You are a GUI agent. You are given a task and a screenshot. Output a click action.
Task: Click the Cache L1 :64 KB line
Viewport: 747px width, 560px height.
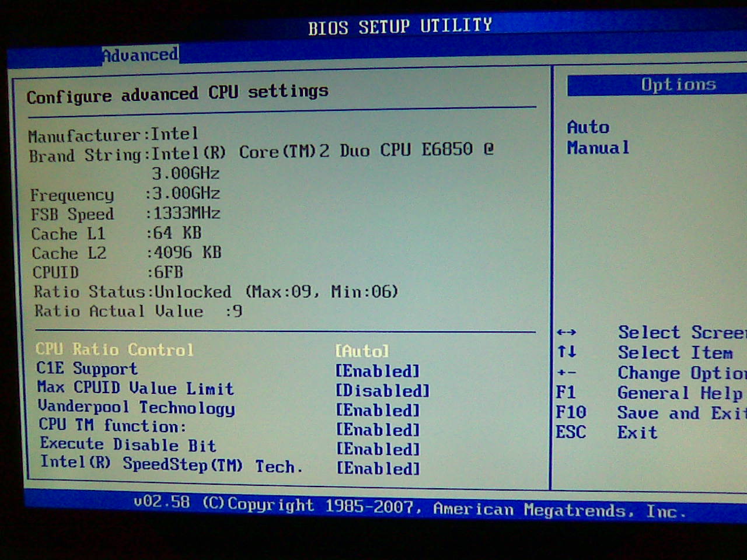pyautogui.click(x=117, y=233)
